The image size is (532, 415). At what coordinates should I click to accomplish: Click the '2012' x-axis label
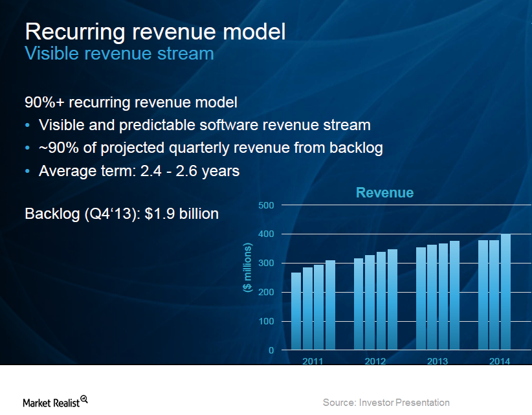375,361
